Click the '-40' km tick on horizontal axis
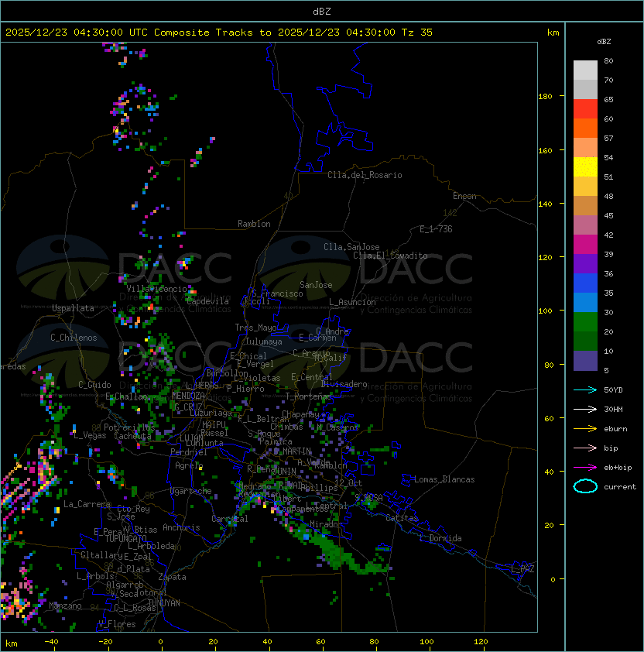Screen dimensions: 644x652 click(x=51, y=642)
